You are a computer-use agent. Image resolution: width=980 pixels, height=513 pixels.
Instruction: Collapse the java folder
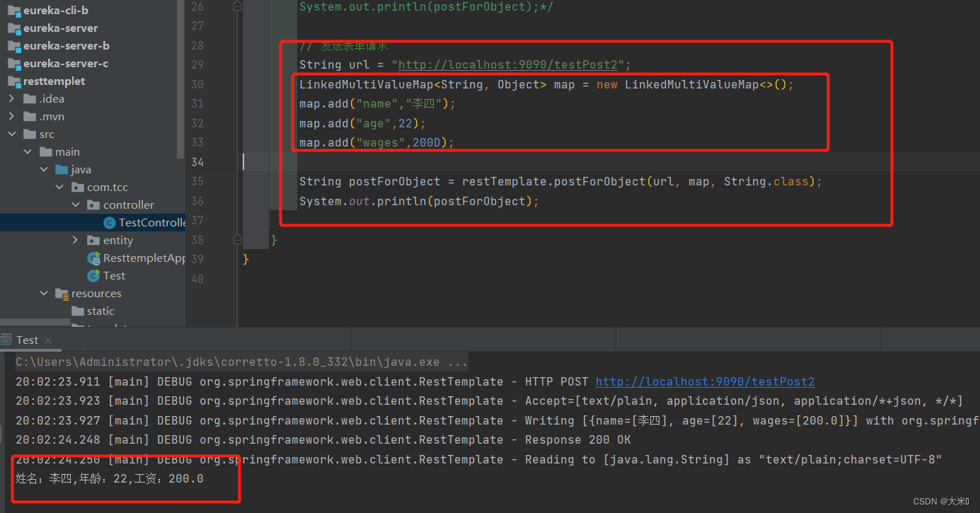[44, 170]
